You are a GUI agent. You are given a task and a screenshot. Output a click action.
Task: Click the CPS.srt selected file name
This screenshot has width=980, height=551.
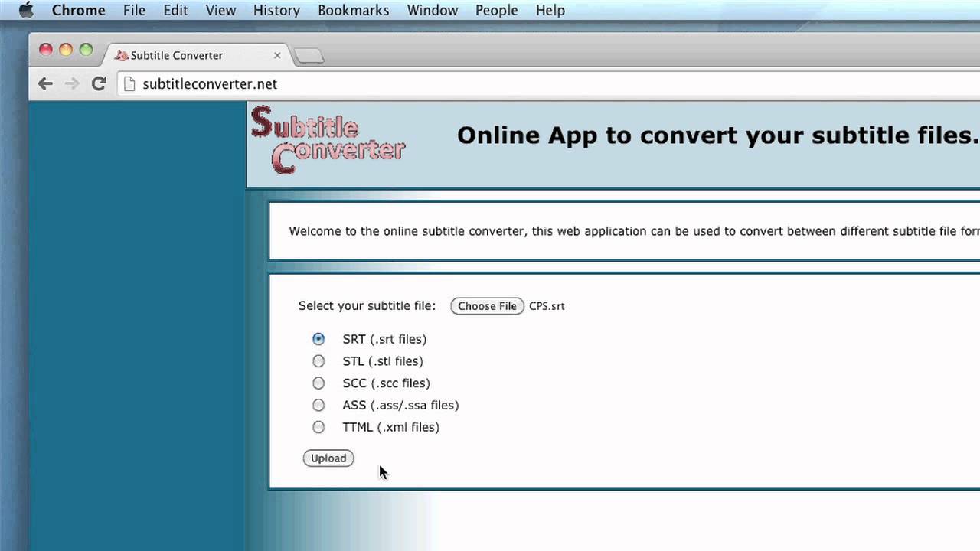click(x=547, y=306)
